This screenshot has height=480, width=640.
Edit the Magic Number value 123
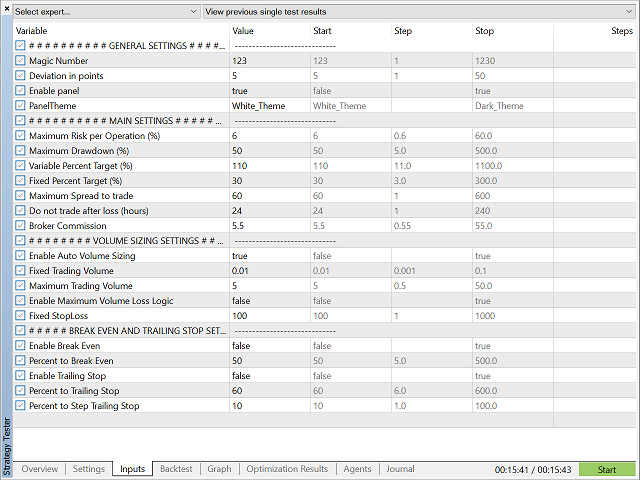point(239,60)
